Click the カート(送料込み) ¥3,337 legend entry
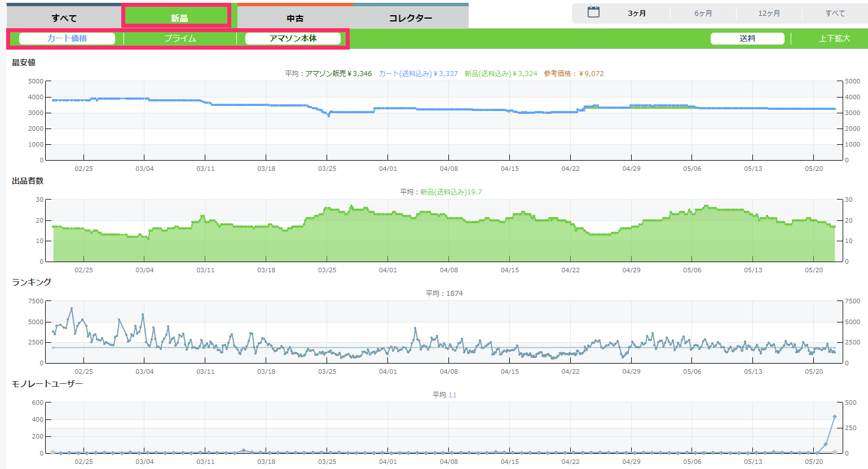868x469 pixels. (418, 73)
